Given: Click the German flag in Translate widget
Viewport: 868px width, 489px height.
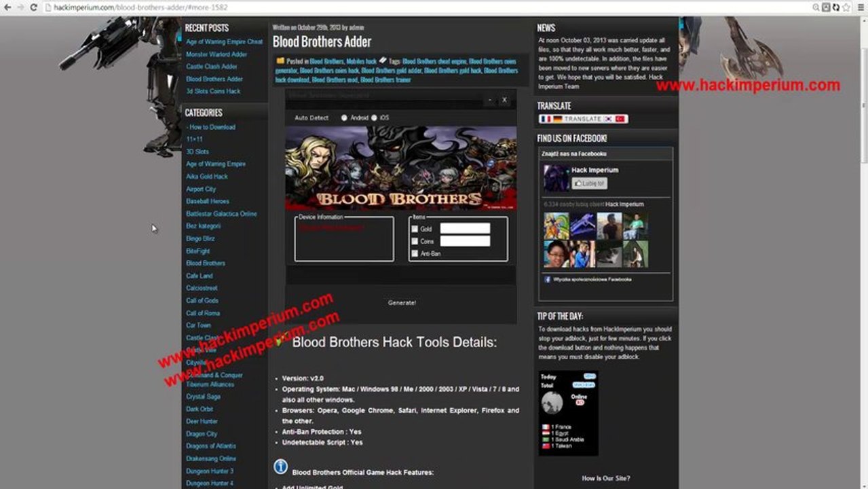Looking at the screenshot, I should 557,119.
